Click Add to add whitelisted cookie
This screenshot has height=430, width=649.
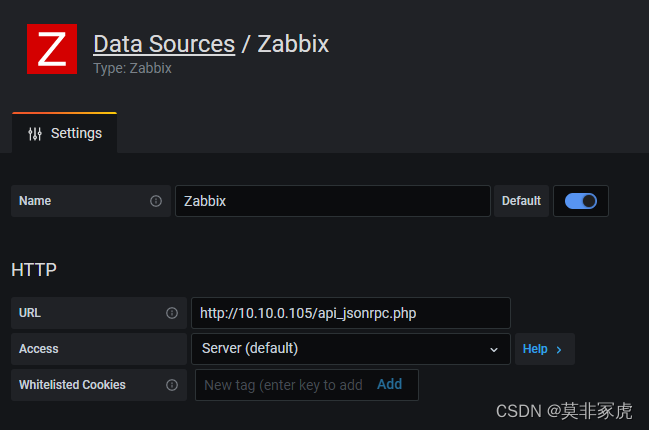pyautogui.click(x=389, y=384)
